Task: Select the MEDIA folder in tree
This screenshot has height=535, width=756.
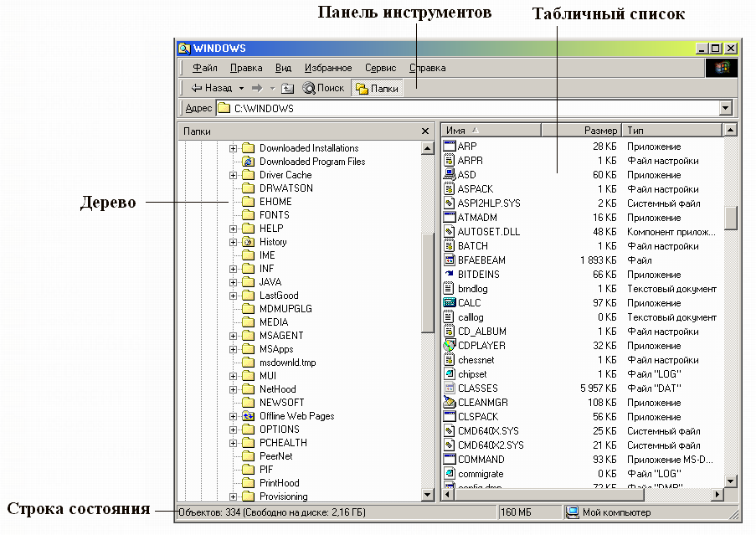Action: [x=274, y=322]
